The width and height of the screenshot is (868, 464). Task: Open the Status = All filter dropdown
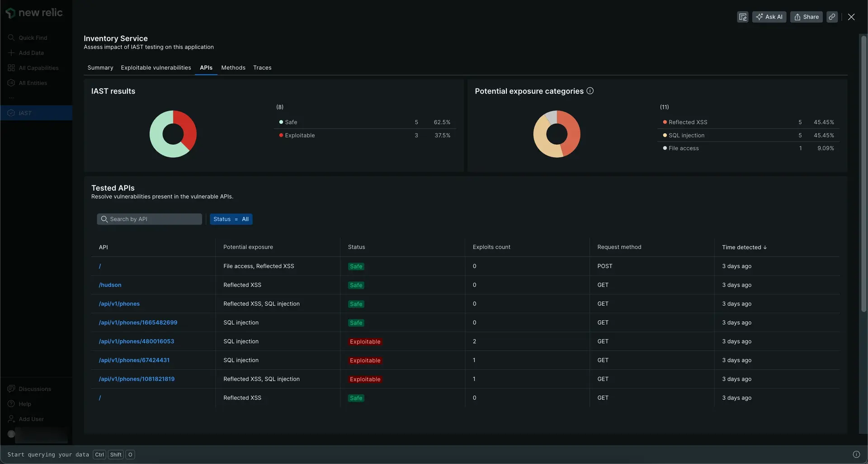(x=231, y=219)
